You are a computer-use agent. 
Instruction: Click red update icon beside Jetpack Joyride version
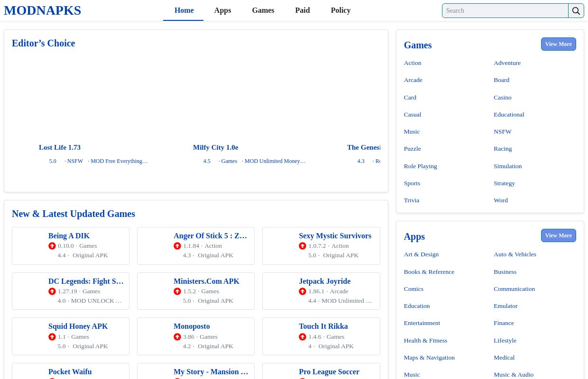[303, 291]
